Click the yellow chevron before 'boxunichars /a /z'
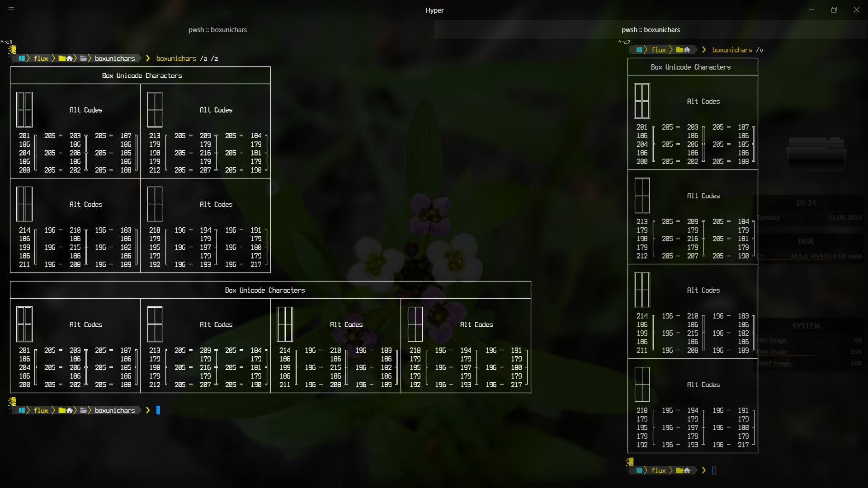Screen dimensions: 868x488 tap(148, 58)
